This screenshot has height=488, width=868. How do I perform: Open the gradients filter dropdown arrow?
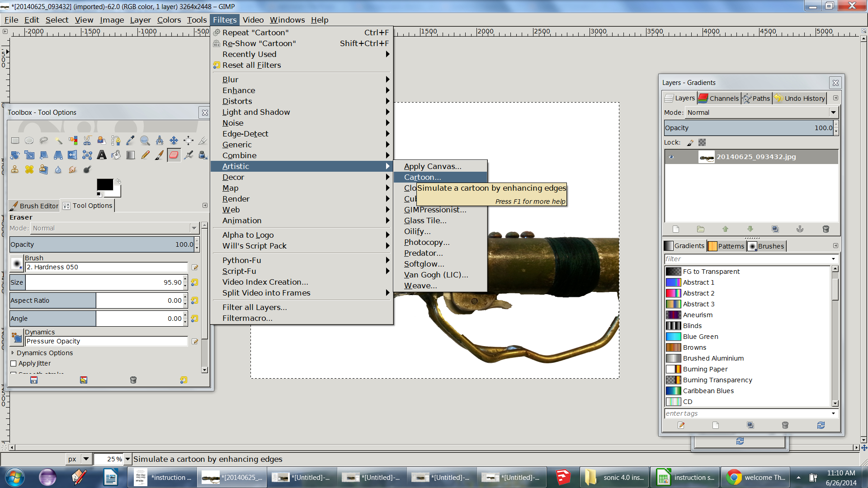click(x=833, y=259)
